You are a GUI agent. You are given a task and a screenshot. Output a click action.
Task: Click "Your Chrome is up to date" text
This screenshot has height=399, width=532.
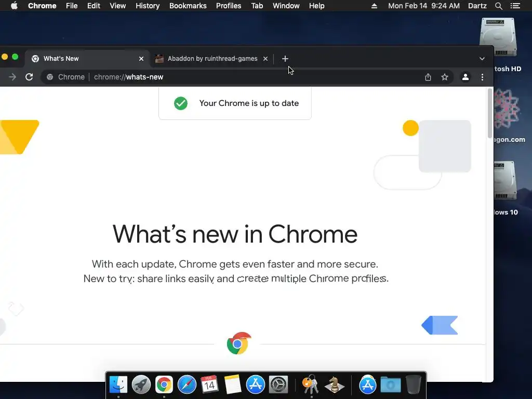[249, 103]
